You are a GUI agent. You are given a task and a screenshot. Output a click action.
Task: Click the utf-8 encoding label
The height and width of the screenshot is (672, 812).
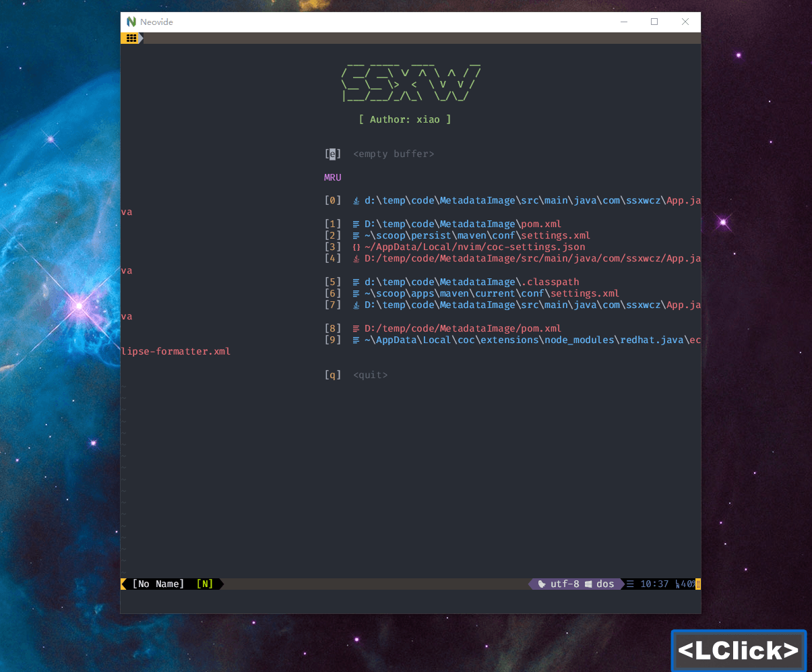click(565, 584)
